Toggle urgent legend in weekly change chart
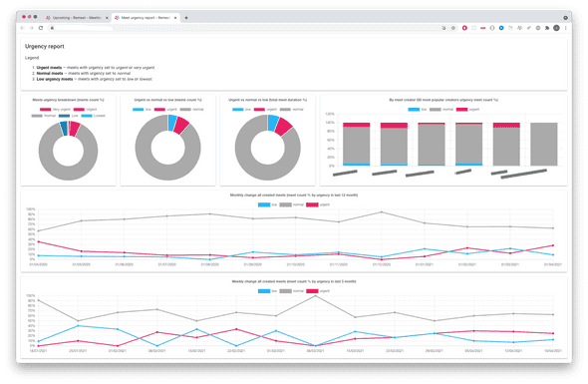 318,291
